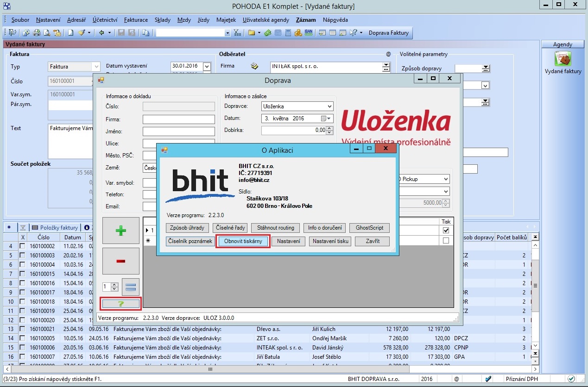Click the export icon after print preview

(57, 33)
